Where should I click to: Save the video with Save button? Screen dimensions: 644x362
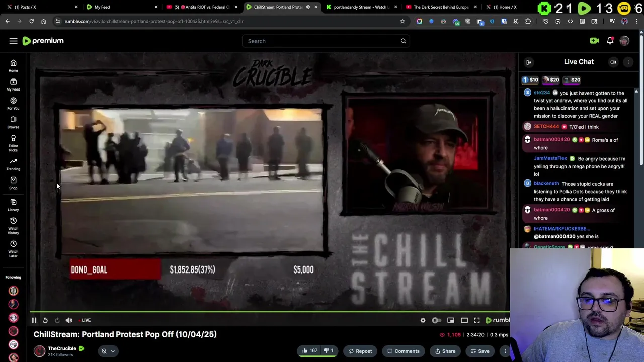tap(479, 351)
